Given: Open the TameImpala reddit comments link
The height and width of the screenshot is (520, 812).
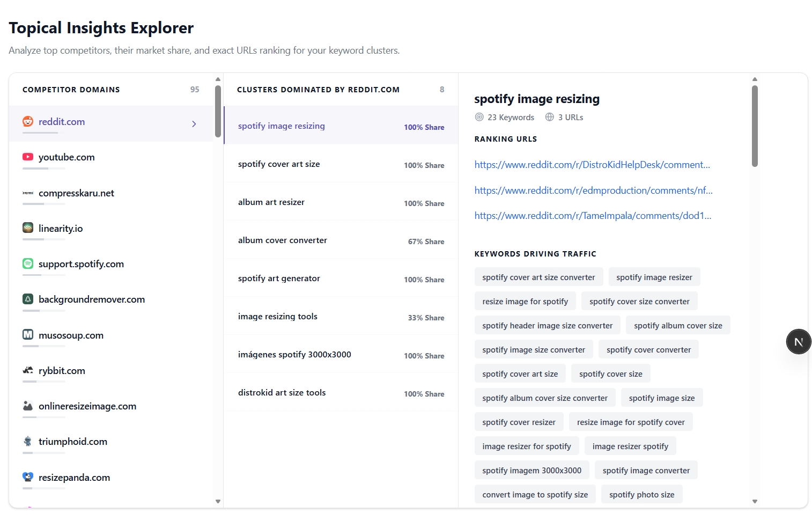Looking at the screenshot, I should pyautogui.click(x=593, y=216).
